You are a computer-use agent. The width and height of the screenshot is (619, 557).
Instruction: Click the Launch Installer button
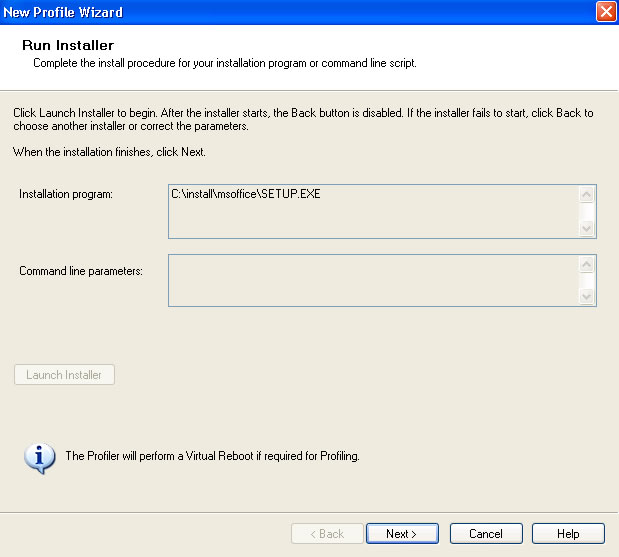click(64, 375)
